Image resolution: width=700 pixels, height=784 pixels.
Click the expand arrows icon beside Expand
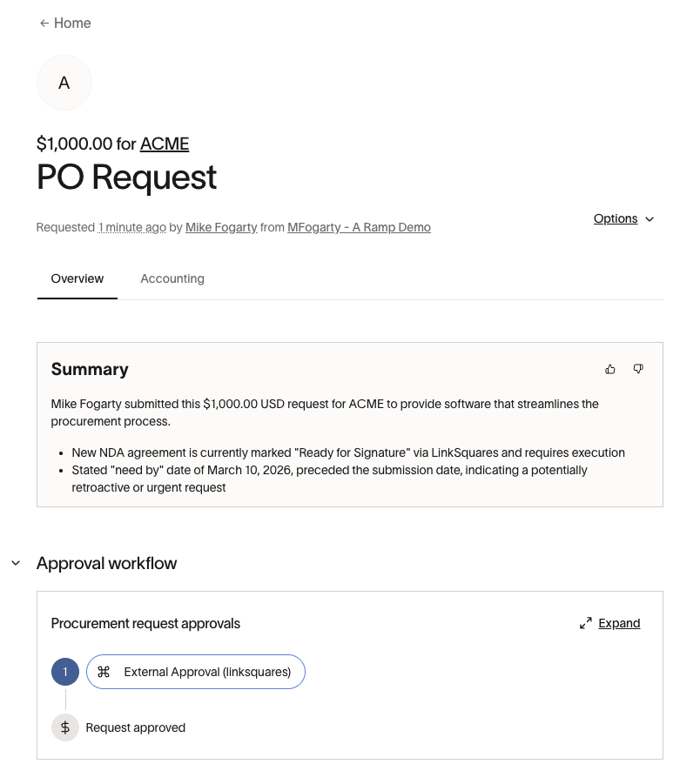click(586, 623)
